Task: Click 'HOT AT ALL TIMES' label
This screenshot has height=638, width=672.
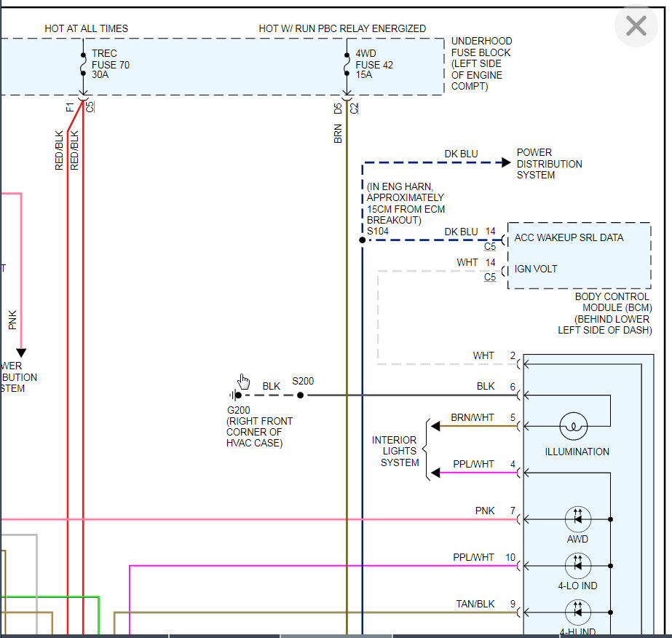Action: tap(86, 28)
